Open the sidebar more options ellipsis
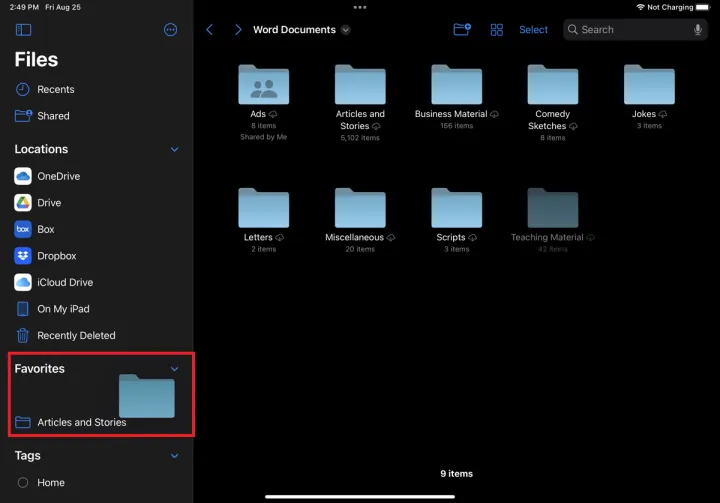The image size is (720, 503). click(x=171, y=30)
